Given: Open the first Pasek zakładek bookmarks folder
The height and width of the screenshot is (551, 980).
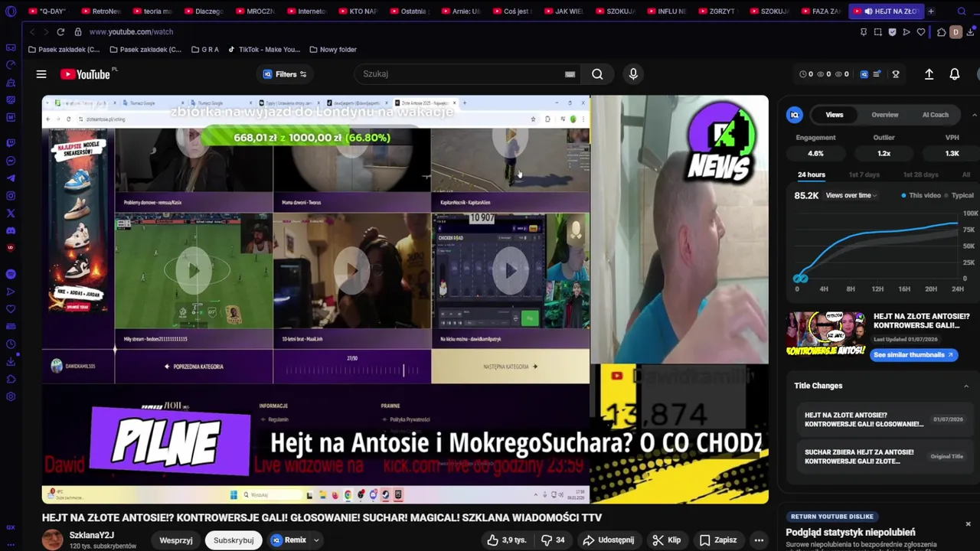Looking at the screenshot, I should (64, 50).
